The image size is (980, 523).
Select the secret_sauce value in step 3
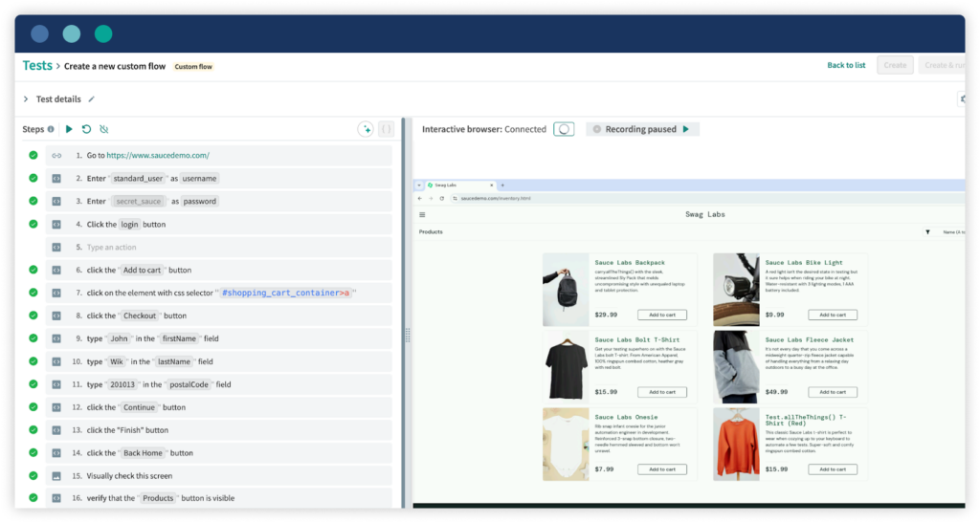point(139,201)
